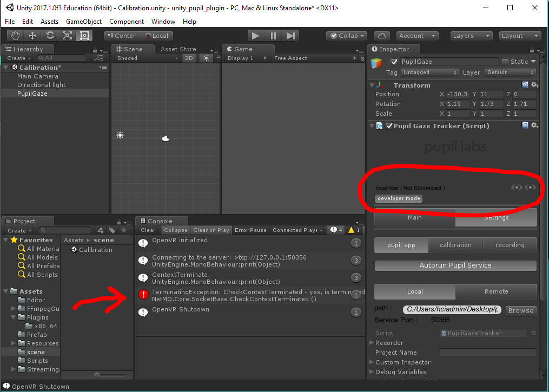Toggle Clear on Play

[x=211, y=230]
